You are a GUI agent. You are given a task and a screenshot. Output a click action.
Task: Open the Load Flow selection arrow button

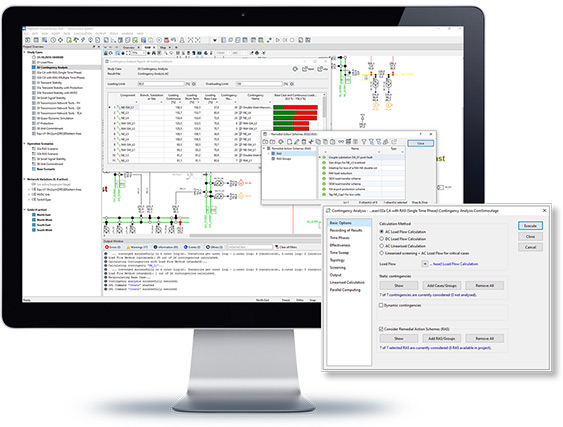[x=425, y=264]
